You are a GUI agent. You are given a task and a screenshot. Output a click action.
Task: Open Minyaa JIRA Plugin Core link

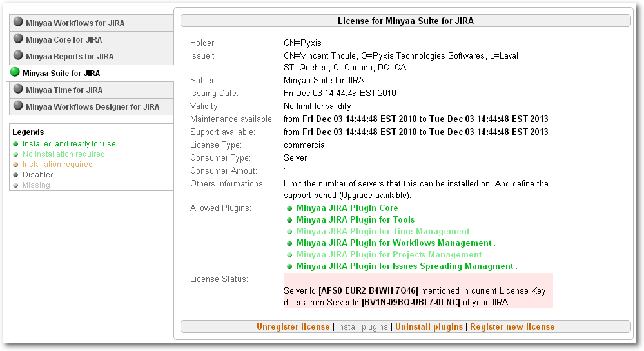(x=347, y=208)
